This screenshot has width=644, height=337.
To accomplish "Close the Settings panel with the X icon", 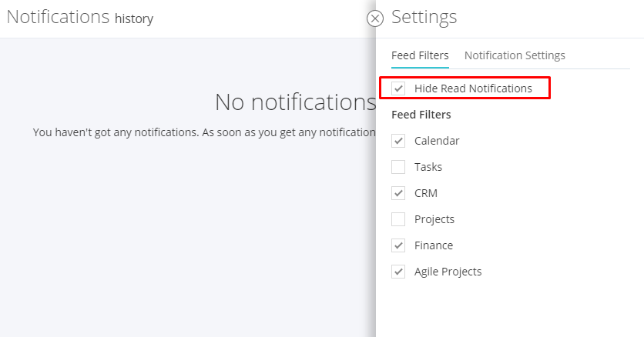I will click(x=375, y=18).
